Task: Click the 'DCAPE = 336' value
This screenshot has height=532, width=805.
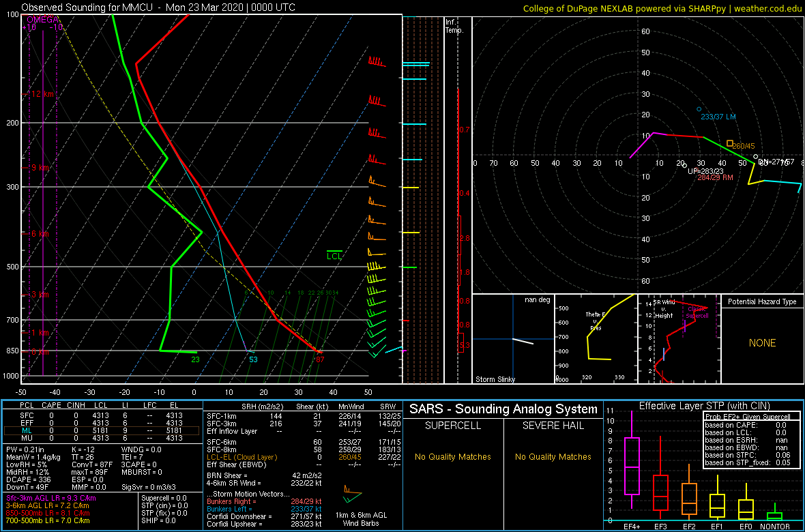Action: tap(27, 479)
